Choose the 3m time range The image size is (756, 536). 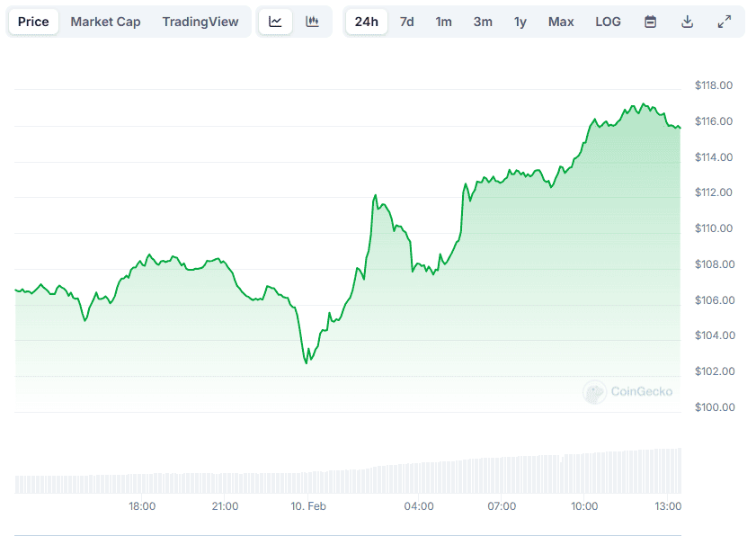click(x=483, y=22)
